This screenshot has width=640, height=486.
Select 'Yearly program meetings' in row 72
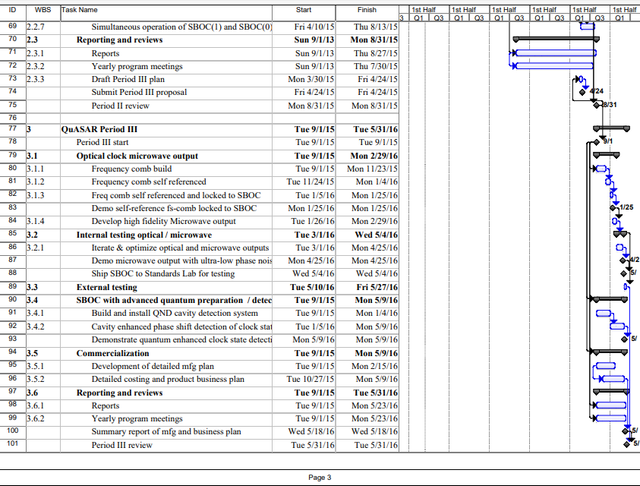[x=137, y=67]
